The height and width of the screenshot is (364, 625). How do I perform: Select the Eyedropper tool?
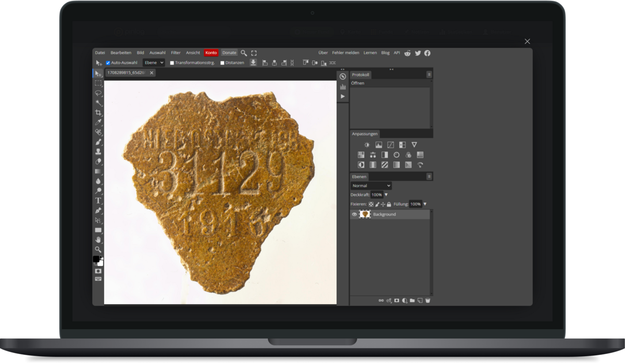pyautogui.click(x=98, y=122)
